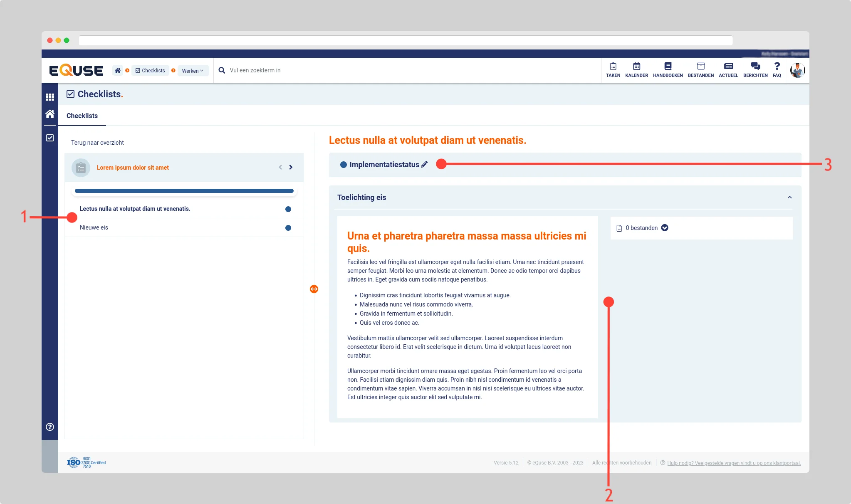The image size is (851, 504).
Task: Select the Checklists tab
Action: [x=82, y=116]
